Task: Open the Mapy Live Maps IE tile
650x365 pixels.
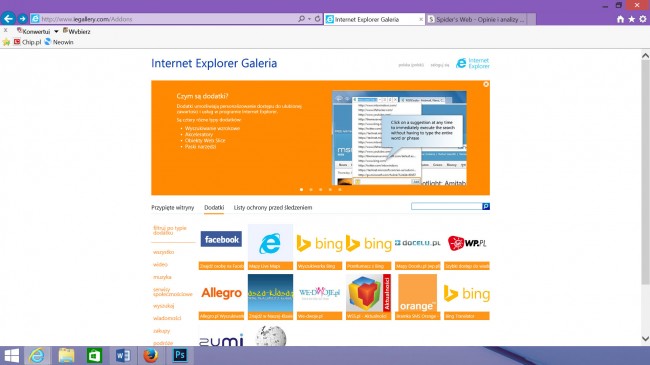Action: coord(270,247)
